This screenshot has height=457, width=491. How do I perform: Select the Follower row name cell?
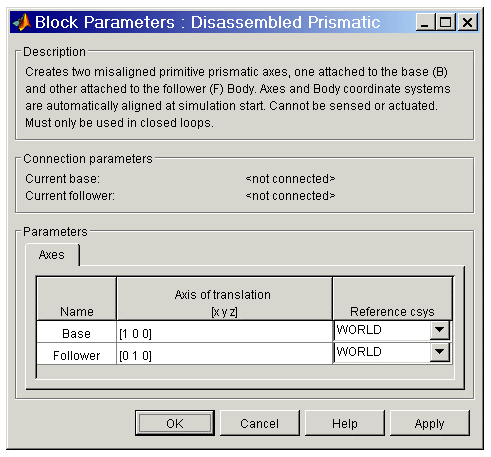coord(77,354)
